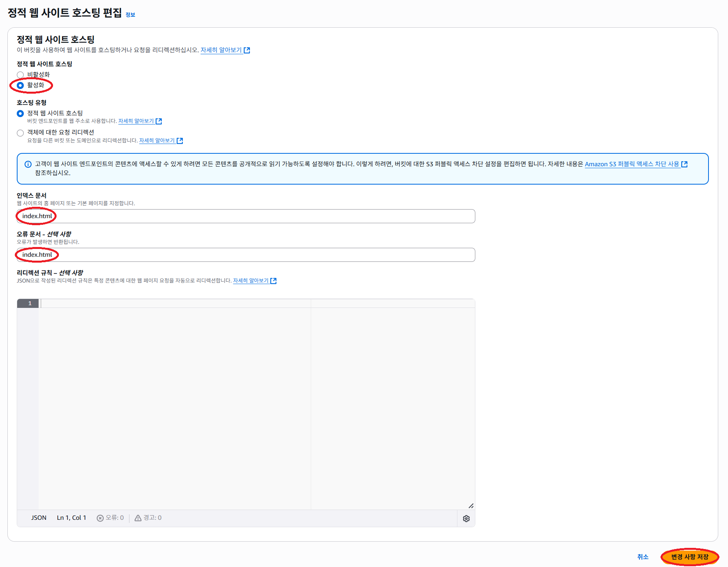Click line 1 in the JSON editor
Screen dimensions: 728x567
coord(175,304)
